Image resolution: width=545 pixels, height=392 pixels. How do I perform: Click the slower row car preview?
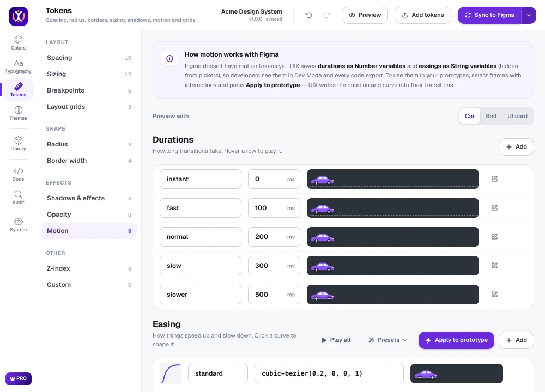click(393, 295)
